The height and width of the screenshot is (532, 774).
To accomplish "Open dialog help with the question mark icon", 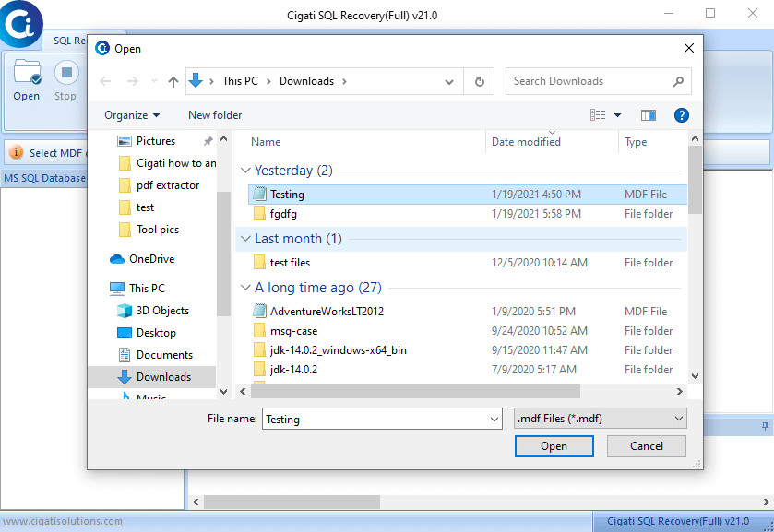I will [x=681, y=115].
